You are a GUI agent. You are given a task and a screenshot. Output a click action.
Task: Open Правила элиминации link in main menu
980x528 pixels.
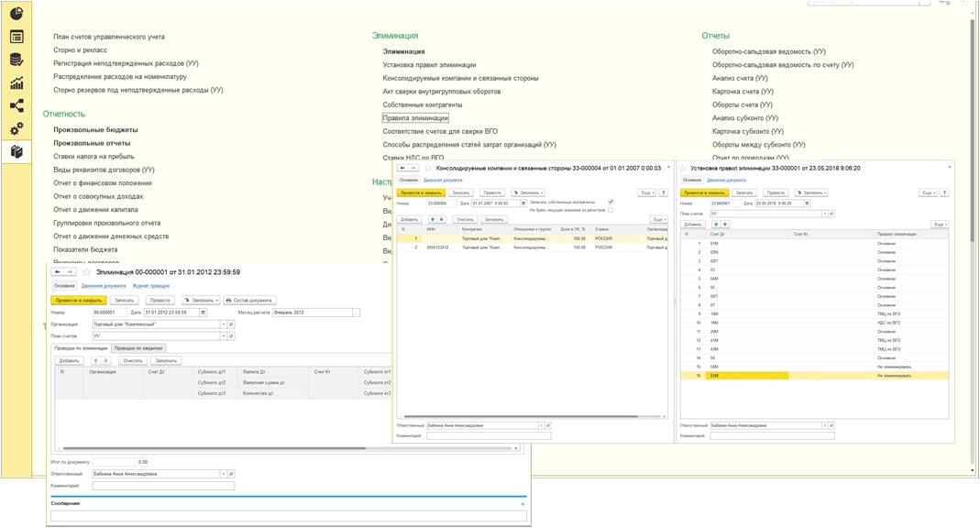[x=415, y=118]
